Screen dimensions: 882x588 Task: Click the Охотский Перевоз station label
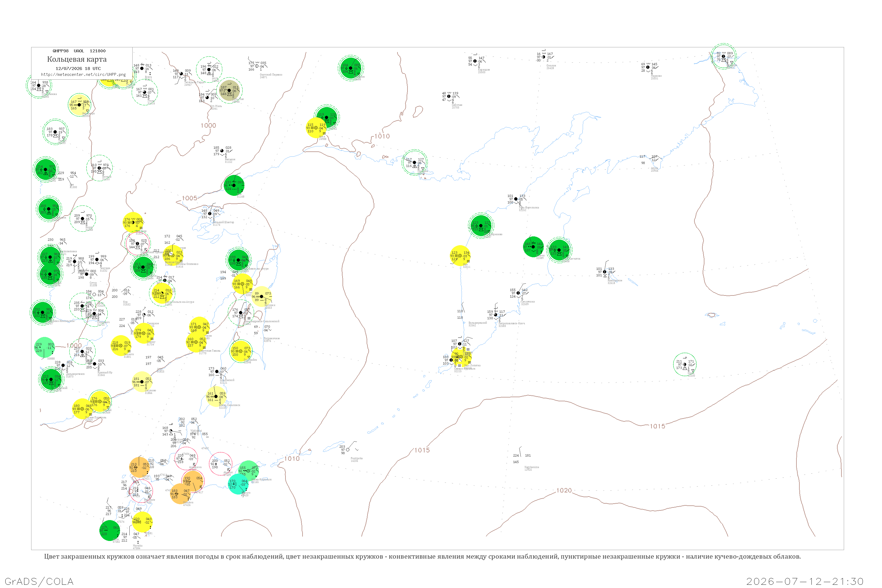(271, 75)
